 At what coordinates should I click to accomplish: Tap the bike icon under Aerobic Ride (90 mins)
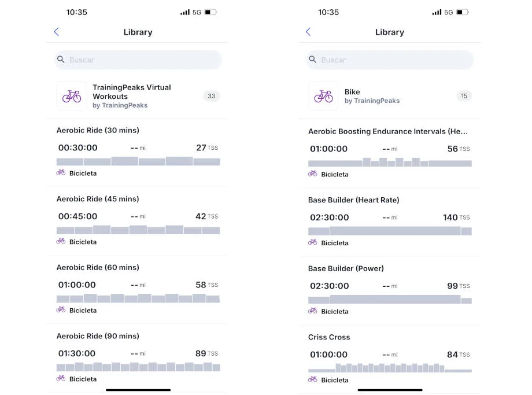coord(60,379)
